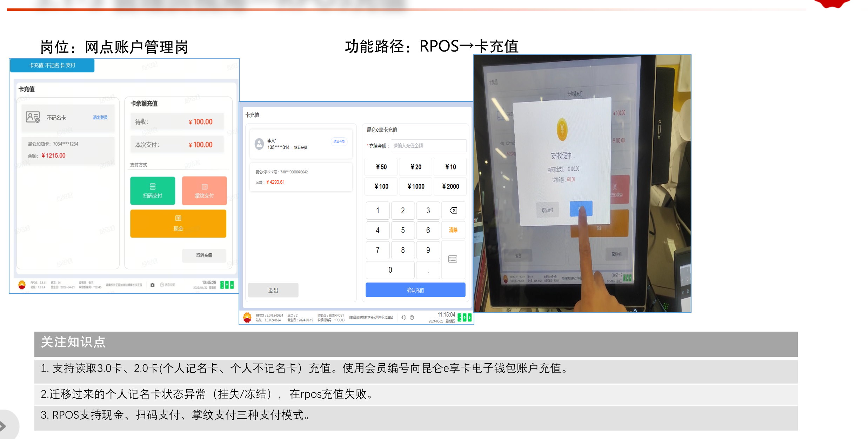The height and width of the screenshot is (439, 868).
Task: Click 退出登录 link on anonymous card
Action: point(100,117)
